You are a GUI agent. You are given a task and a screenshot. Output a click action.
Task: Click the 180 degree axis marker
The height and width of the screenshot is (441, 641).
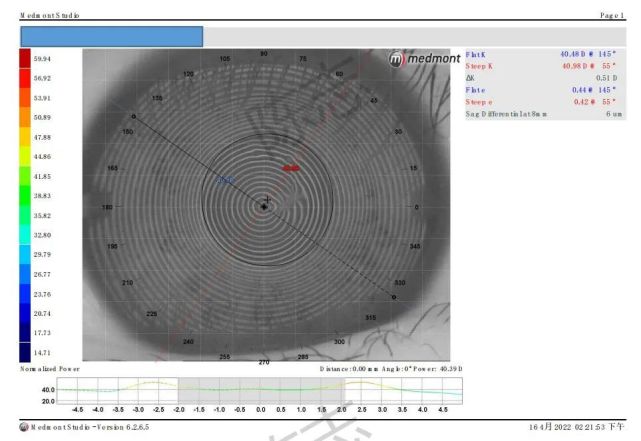point(108,207)
